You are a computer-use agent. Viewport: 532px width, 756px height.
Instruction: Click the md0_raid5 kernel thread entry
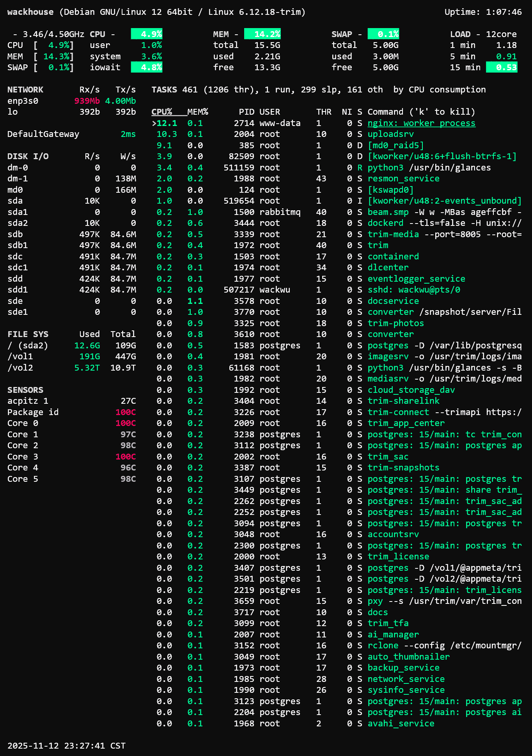[395, 146]
